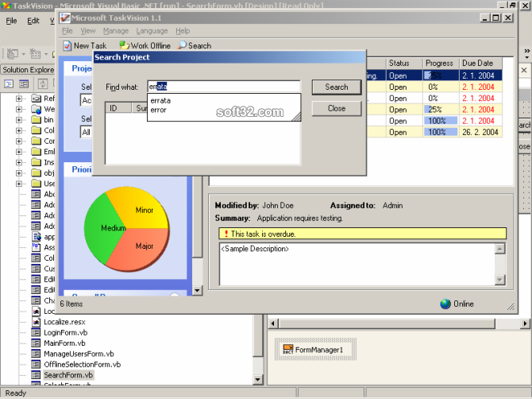The image size is (532, 399).
Task: Open the Manage menu in TaskVision
Action: (116, 31)
